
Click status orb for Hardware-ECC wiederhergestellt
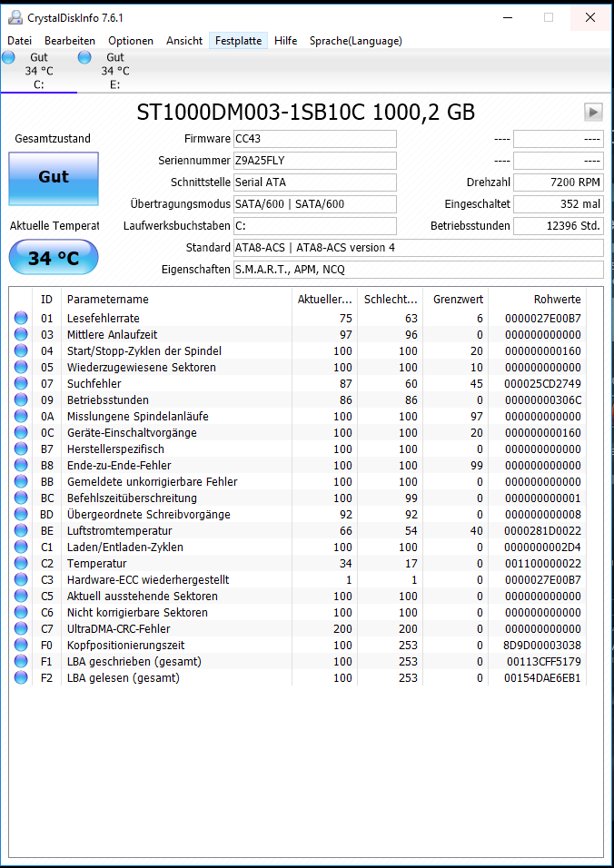click(21, 579)
